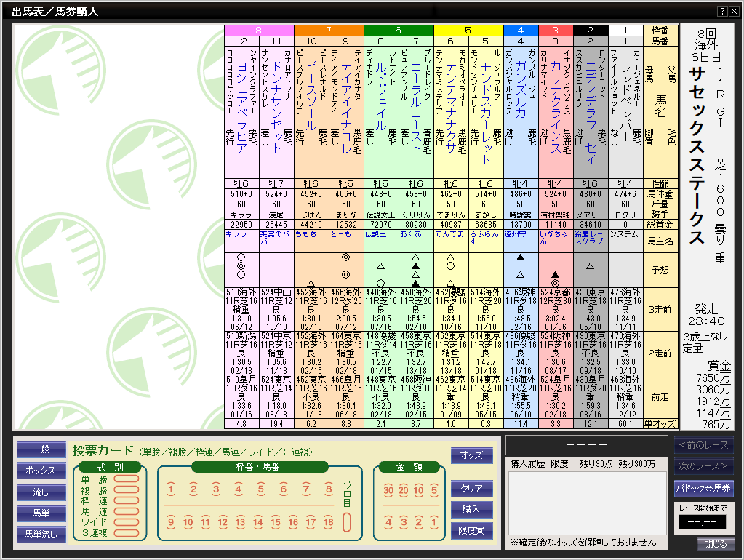Mark the 複勝 bet type oval

pos(126,490)
